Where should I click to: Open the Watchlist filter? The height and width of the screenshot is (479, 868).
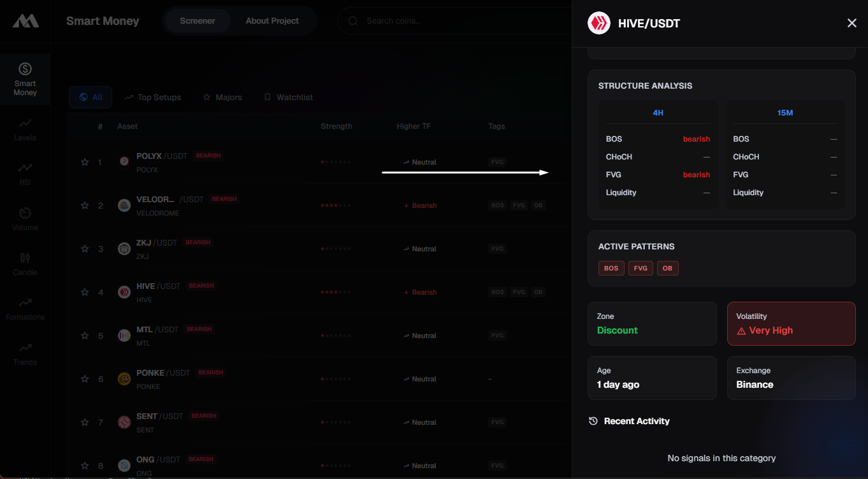[289, 98]
